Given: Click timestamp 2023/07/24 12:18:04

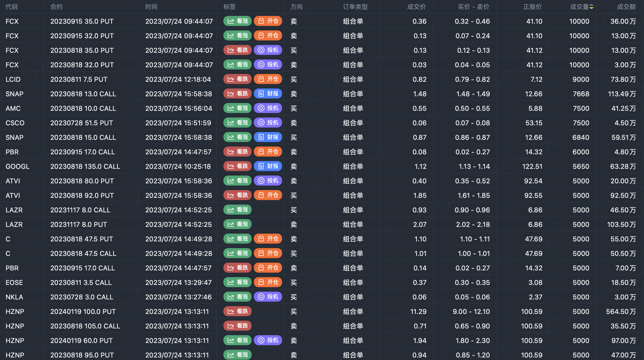Looking at the screenshot, I should [178, 80].
